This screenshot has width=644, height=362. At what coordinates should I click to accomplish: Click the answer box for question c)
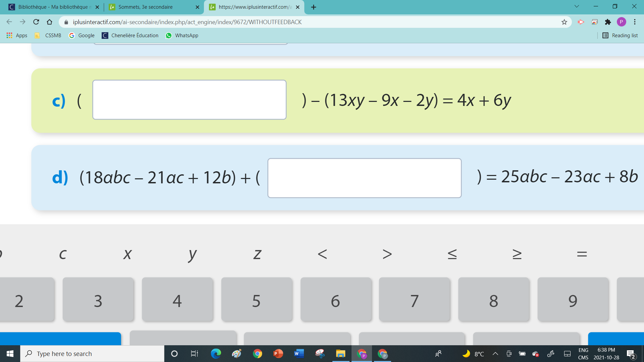(189, 100)
